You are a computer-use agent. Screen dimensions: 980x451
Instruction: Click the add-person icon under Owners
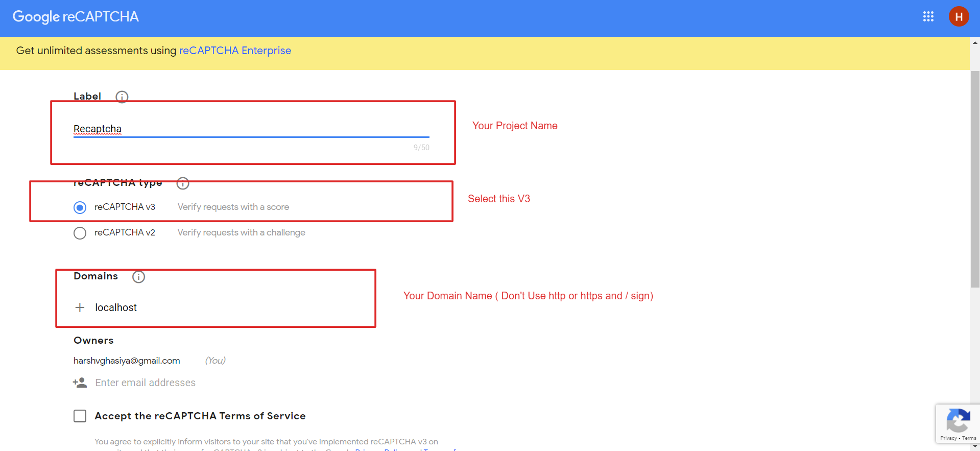[x=80, y=383]
